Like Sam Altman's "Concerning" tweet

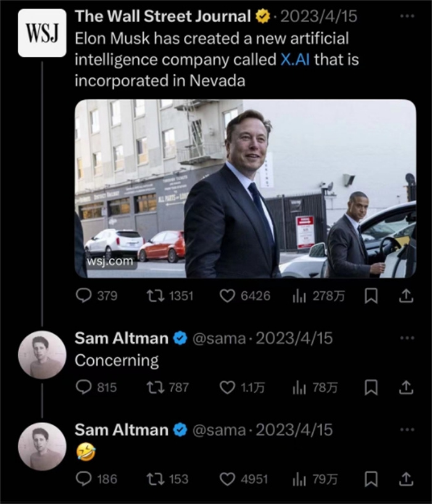(x=228, y=387)
